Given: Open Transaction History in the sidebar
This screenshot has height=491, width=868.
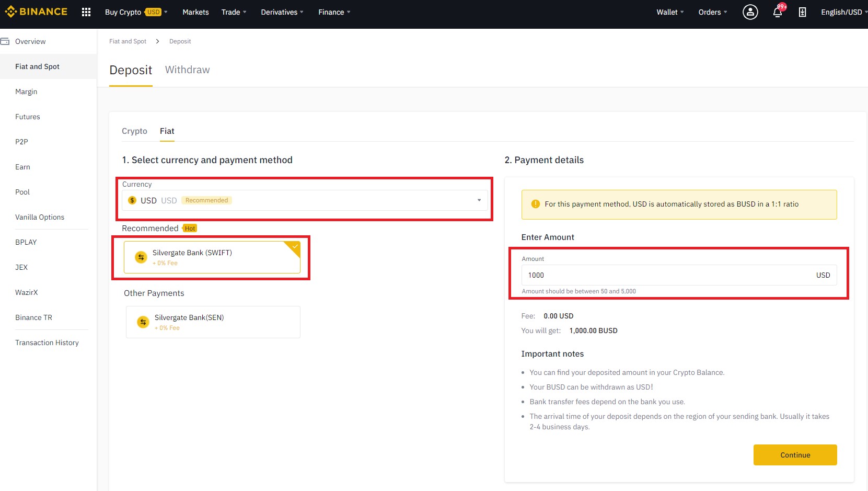Looking at the screenshot, I should click(x=47, y=342).
